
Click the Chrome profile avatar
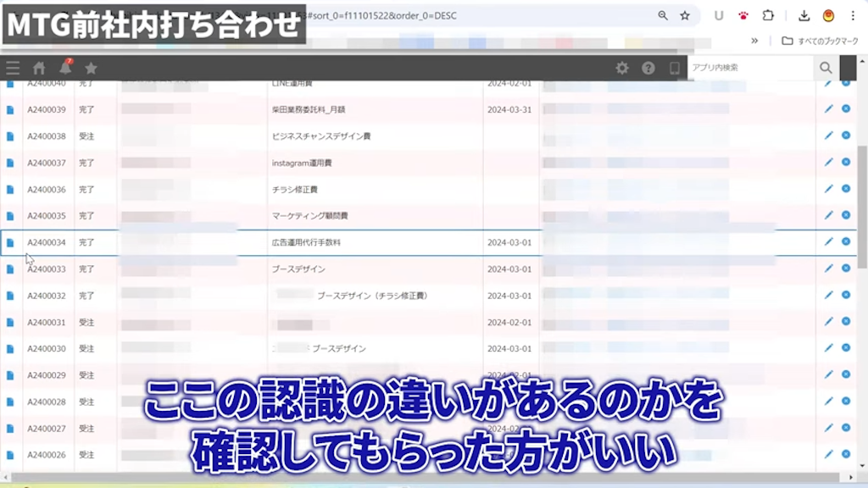click(x=827, y=15)
